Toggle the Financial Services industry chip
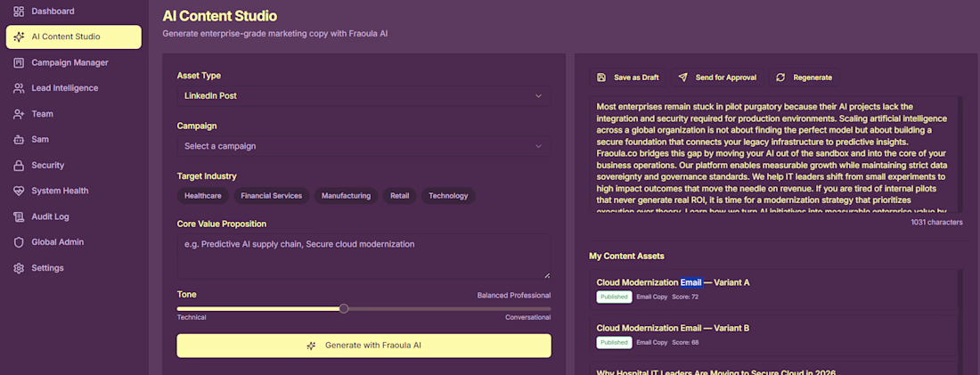980x375 pixels. [271, 196]
